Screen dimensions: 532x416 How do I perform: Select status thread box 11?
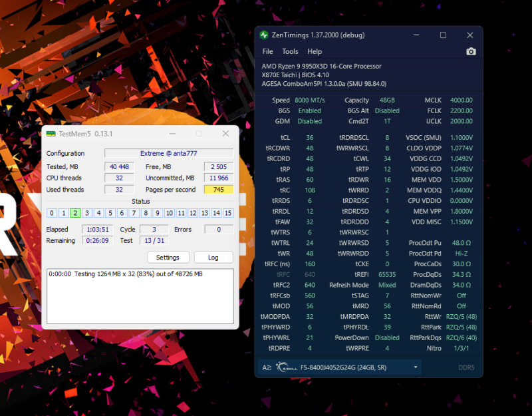(x=181, y=213)
